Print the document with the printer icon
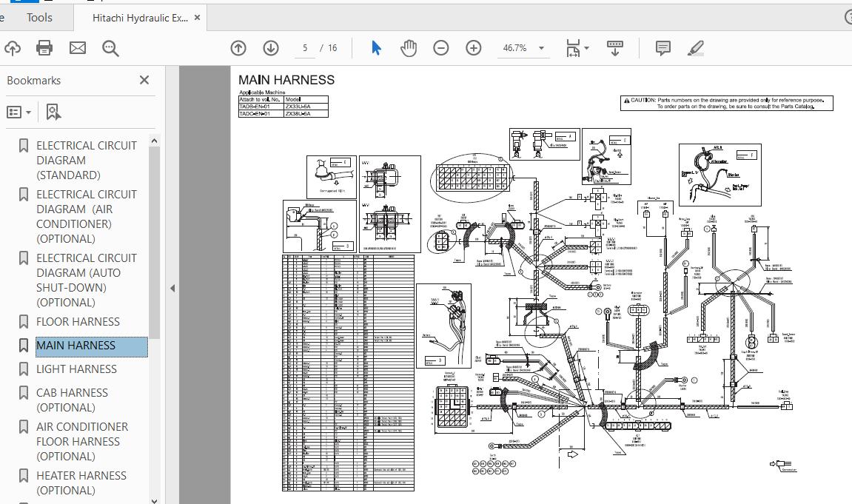 [x=44, y=48]
